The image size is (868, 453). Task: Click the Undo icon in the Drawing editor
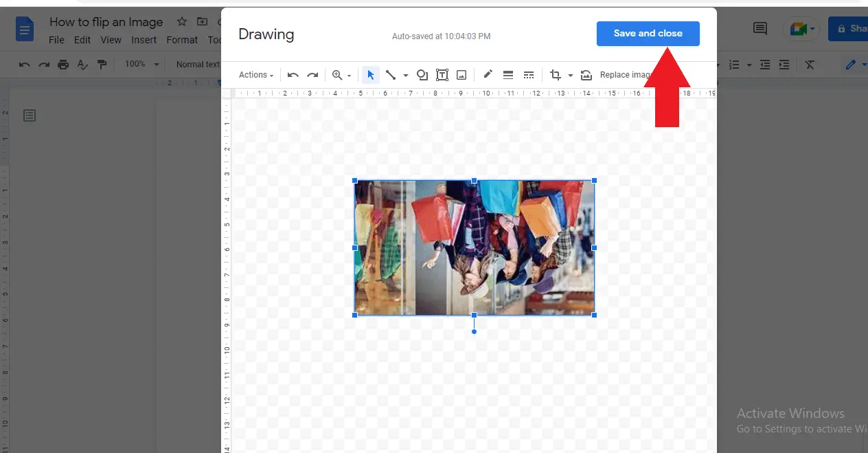click(x=293, y=74)
